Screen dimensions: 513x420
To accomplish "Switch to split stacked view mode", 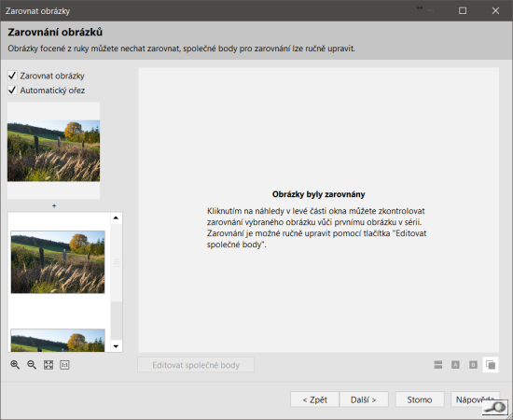I will (438, 365).
